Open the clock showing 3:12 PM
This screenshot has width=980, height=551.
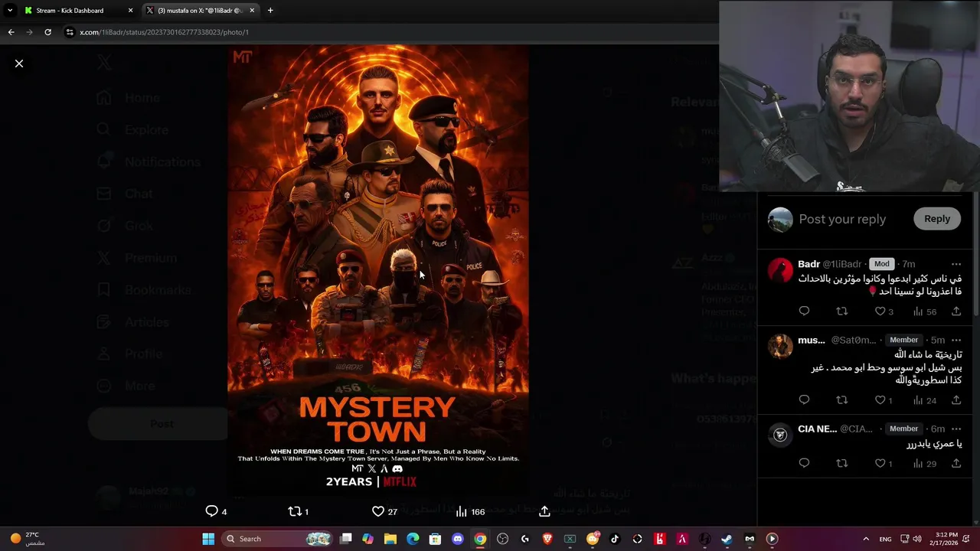946,539
